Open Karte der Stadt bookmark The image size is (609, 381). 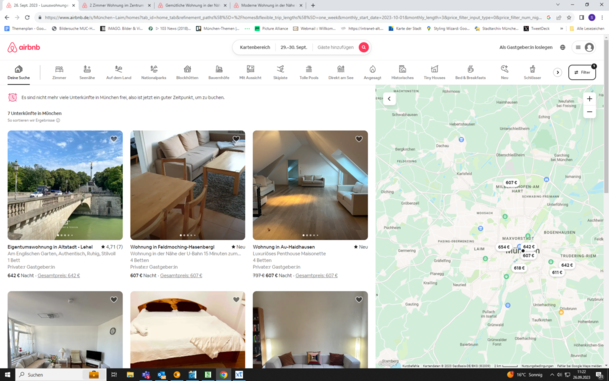click(x=405, y=28)
